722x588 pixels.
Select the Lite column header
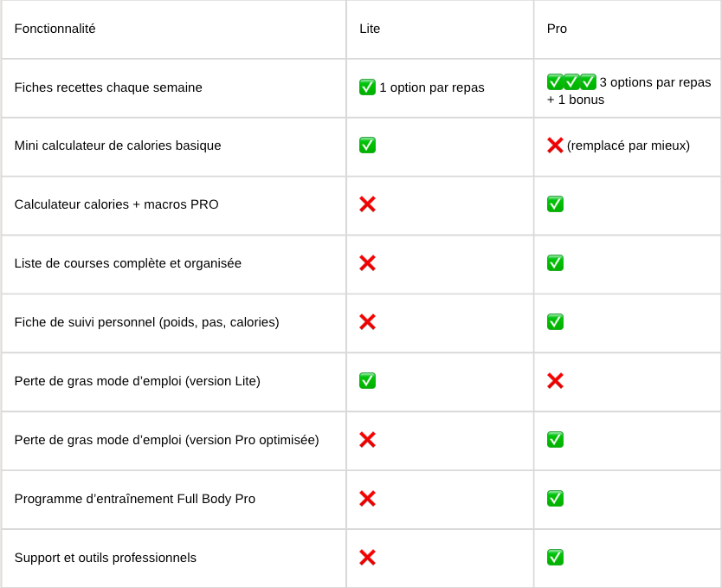click(440, 29)
